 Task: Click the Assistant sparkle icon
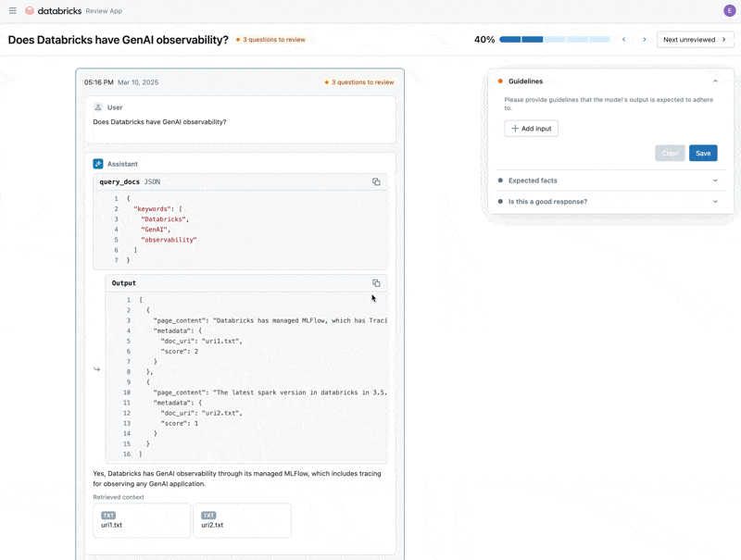pyautogui.click(x=98, y=164)
